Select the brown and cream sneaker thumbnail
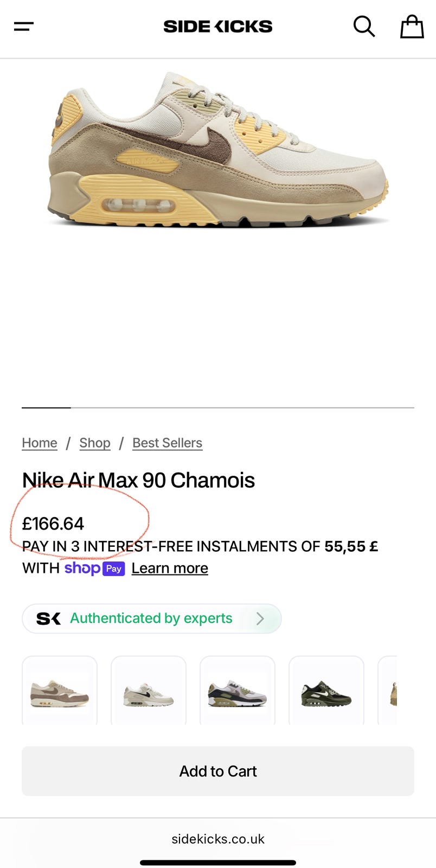Viewport: 436px width, 868px height. pos(60,692)
